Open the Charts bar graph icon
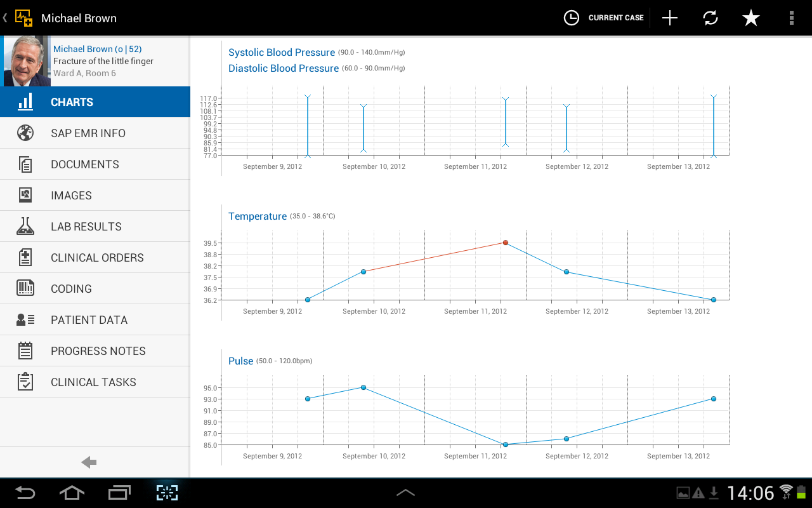The image size is (812, 508). pos(25,102)
